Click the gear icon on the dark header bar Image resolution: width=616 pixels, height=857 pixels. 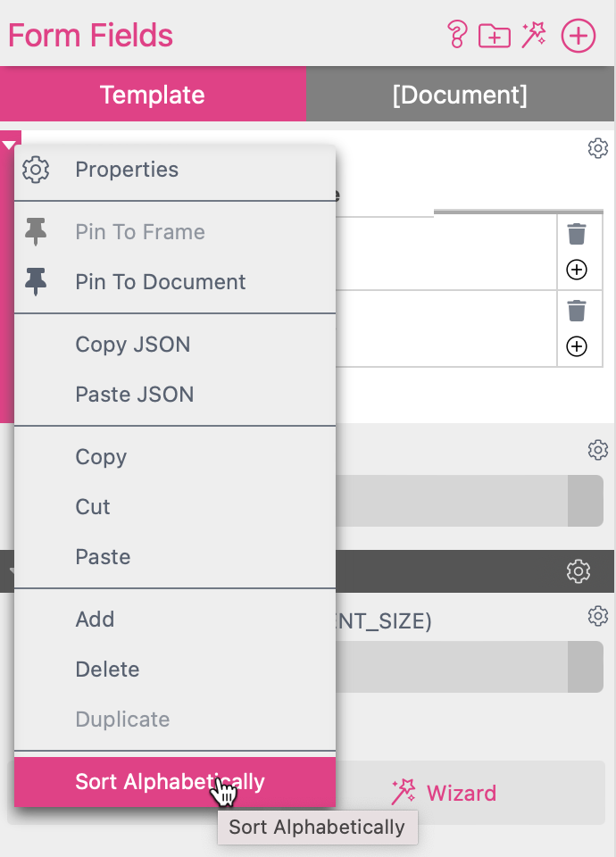tap(578, 571)
